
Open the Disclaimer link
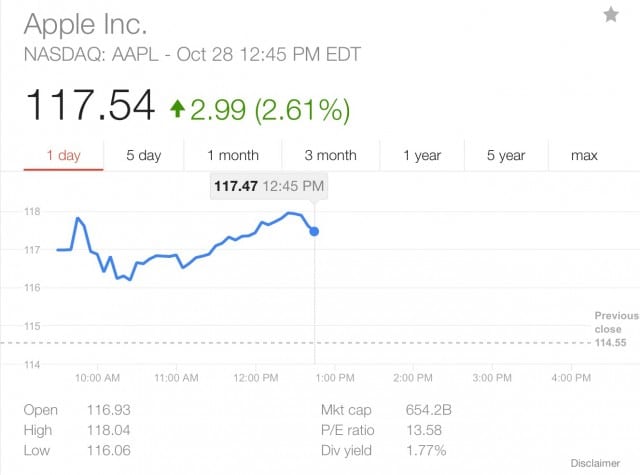click(x=595, y=463)
